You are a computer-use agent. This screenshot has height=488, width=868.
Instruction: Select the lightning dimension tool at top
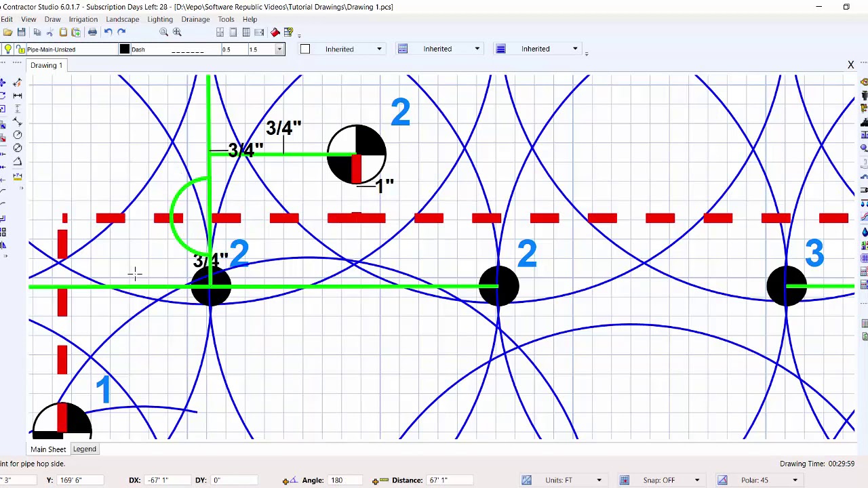pyautogui.click(x=18, y=83)
